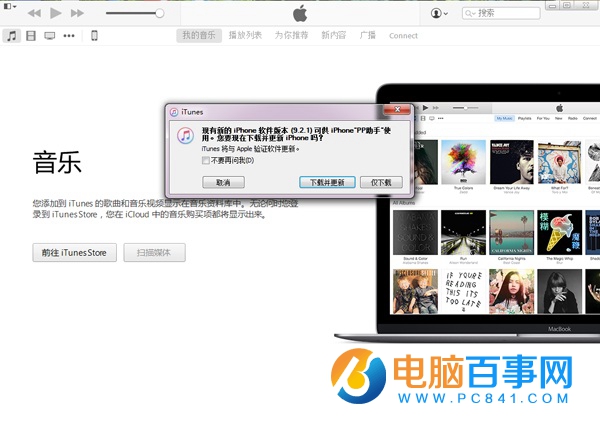This screenshot has height=433, width=600.
Task: Click the 扫描媒体 button
Action: click(x=155, y=253)
